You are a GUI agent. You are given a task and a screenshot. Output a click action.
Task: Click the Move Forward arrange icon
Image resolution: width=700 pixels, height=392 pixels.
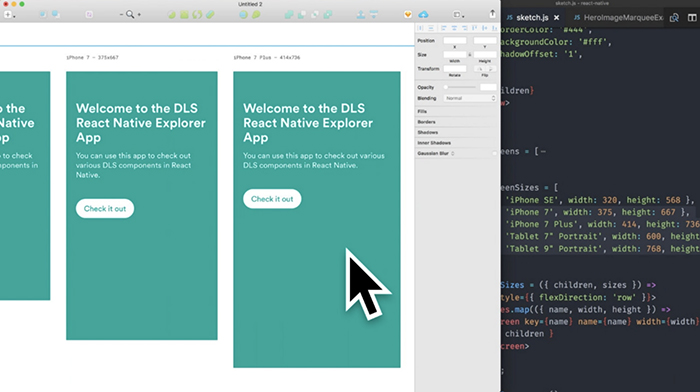coord(361,15)
